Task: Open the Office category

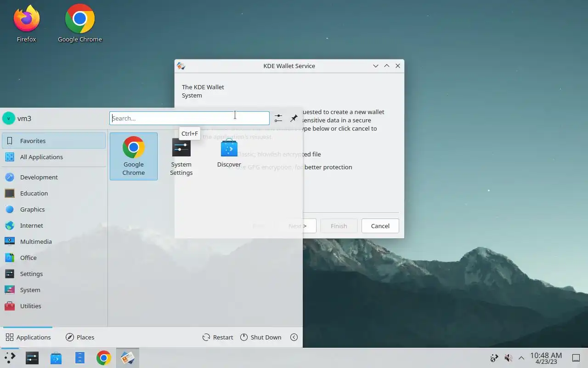Action: 54,258
